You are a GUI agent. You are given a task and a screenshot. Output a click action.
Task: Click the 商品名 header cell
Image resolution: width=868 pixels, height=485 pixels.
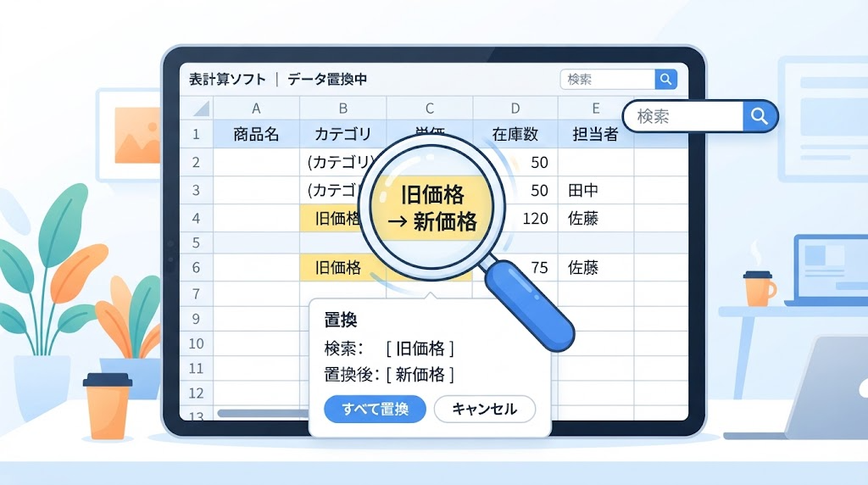(256, 134)
